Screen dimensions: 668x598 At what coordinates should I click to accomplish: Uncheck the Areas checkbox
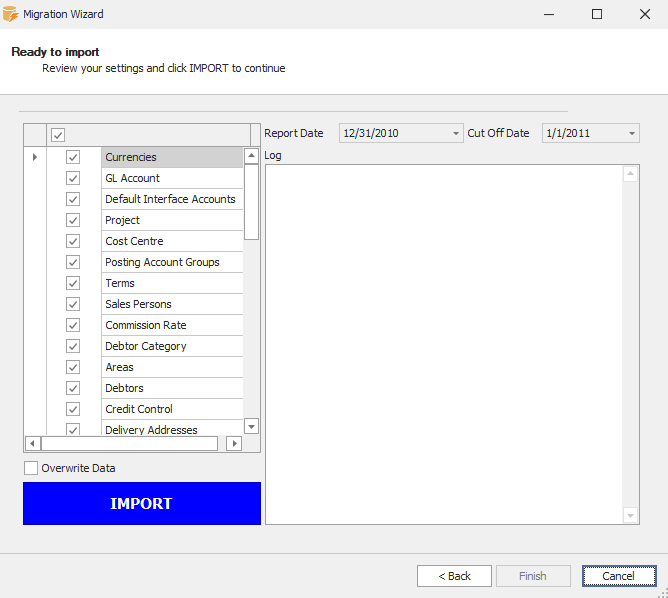tap(73, 367)
